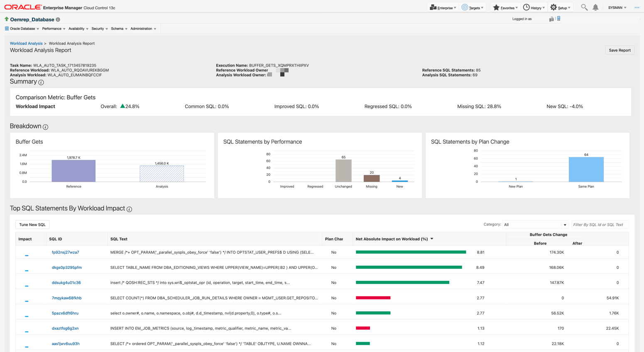This screenshot has height=352, width=644.
Task: Click the Analysis hatched bar in Buffer Gets chart
Action: [x=162, y=174]
